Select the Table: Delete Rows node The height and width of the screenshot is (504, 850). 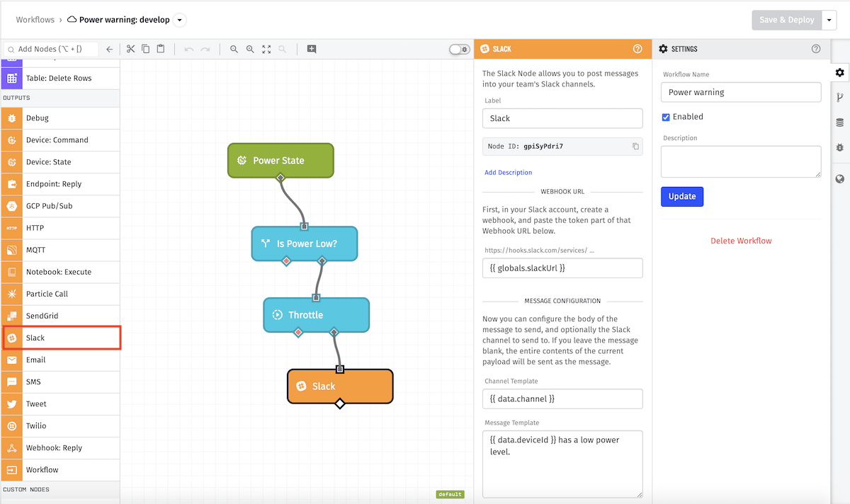pyautogui.click(x=60, y=78)
